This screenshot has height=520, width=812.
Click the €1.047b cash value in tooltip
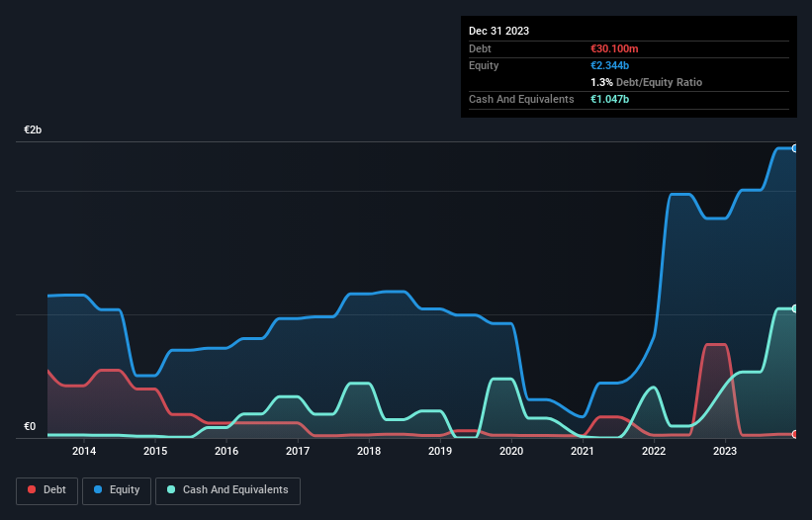coord(609,99)
